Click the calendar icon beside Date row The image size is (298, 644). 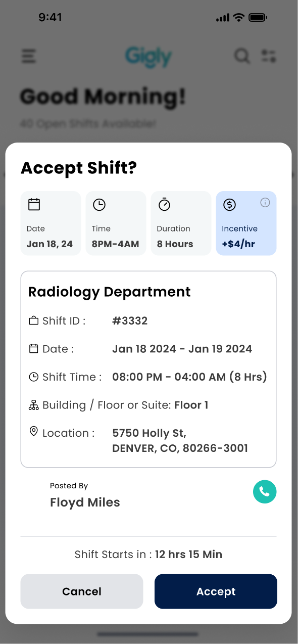coord(34,348)
